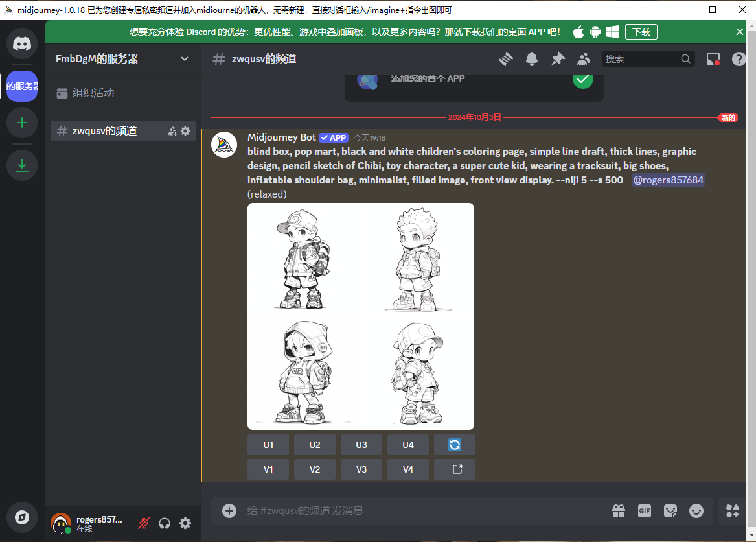This screenshot has width=756, height=542.
Task: Toggle the headphones deafen button
Action: 165,523
